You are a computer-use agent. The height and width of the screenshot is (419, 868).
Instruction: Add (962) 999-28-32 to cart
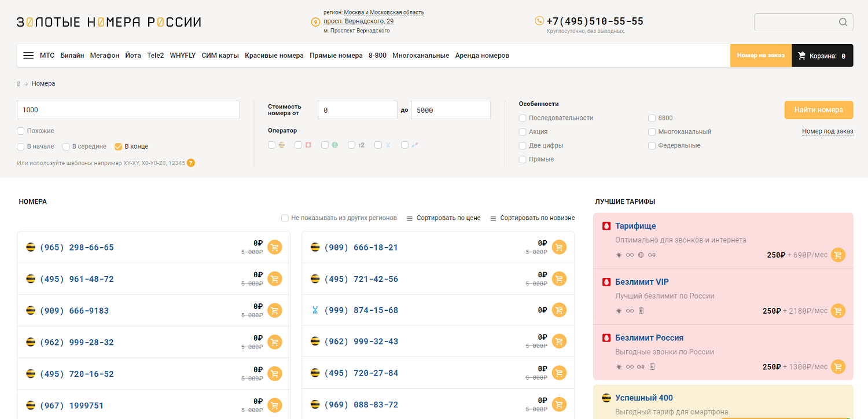(x=275, y=342)
